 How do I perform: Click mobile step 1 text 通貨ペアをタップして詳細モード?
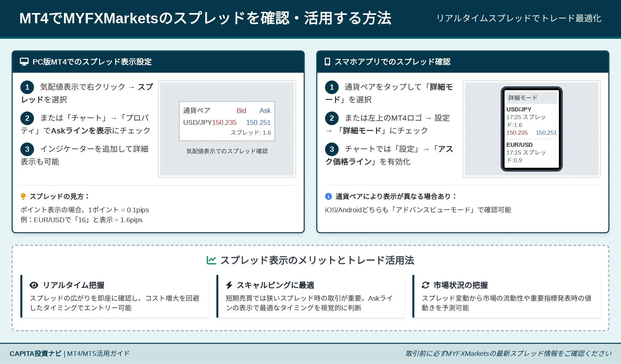coord(389,93)
